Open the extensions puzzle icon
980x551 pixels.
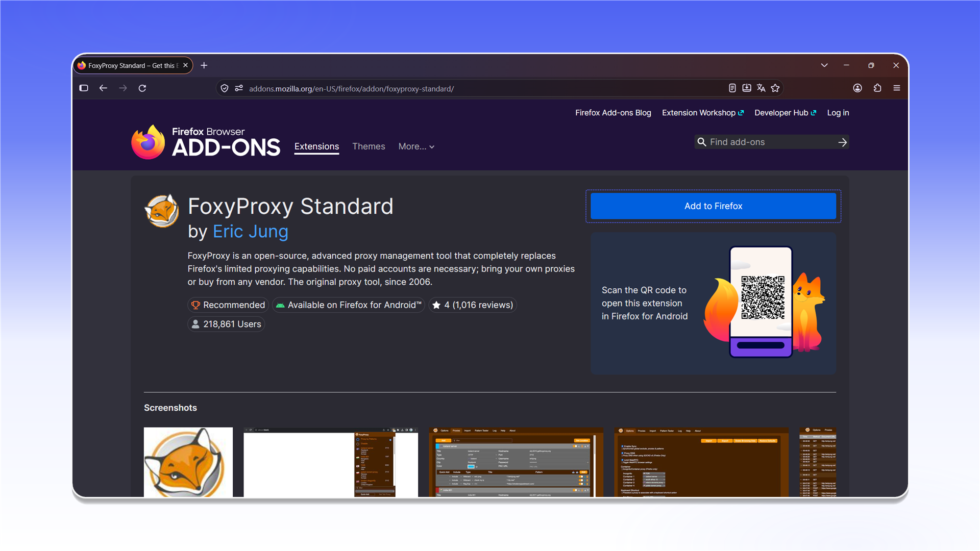877,88
